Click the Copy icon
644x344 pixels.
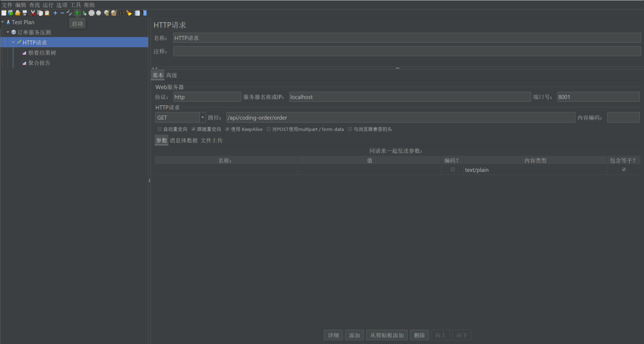(x=40, y=13)
